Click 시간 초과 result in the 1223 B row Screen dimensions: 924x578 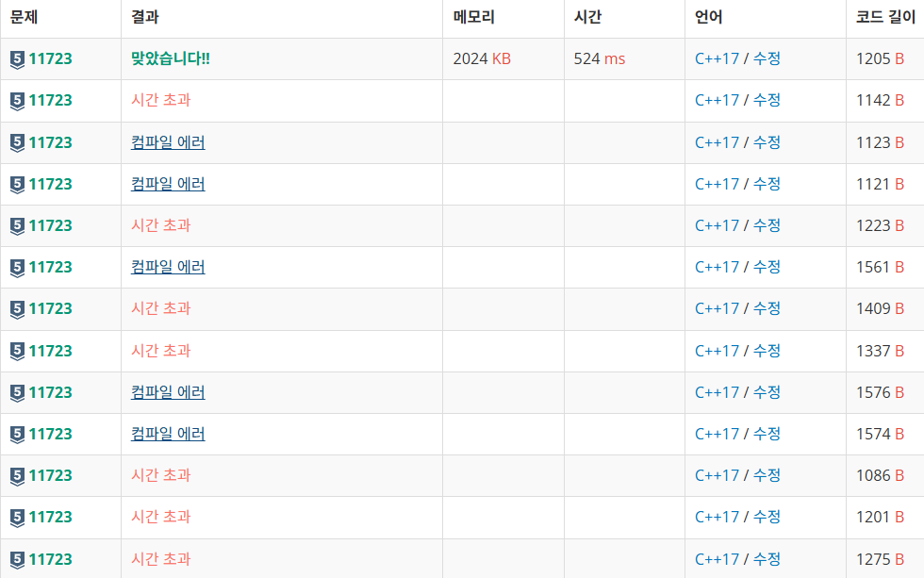tap(161, 225)
